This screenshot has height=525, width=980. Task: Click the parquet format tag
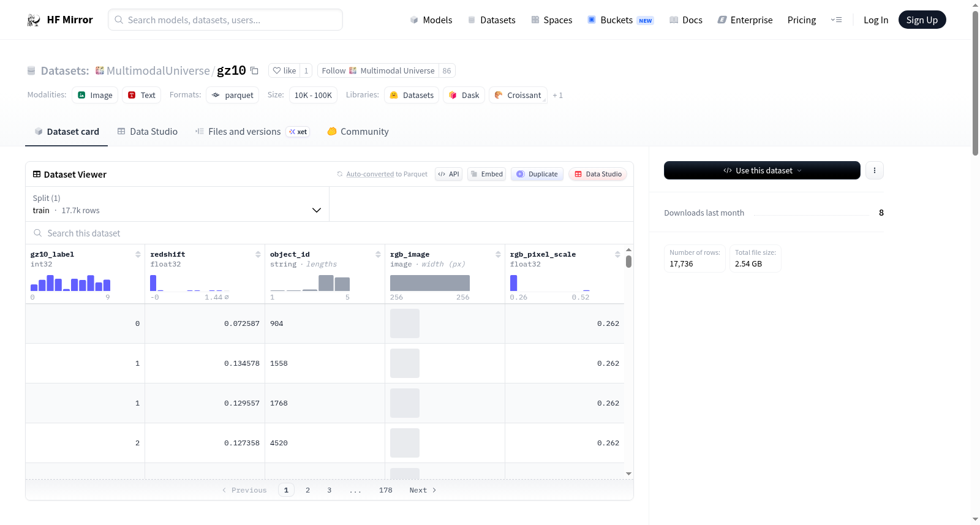click(233, 95)
